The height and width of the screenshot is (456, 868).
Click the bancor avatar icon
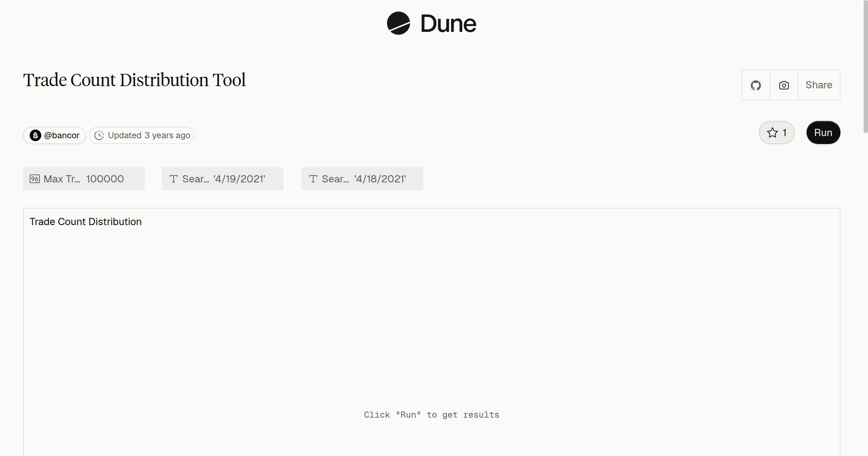tap(35, 135)
